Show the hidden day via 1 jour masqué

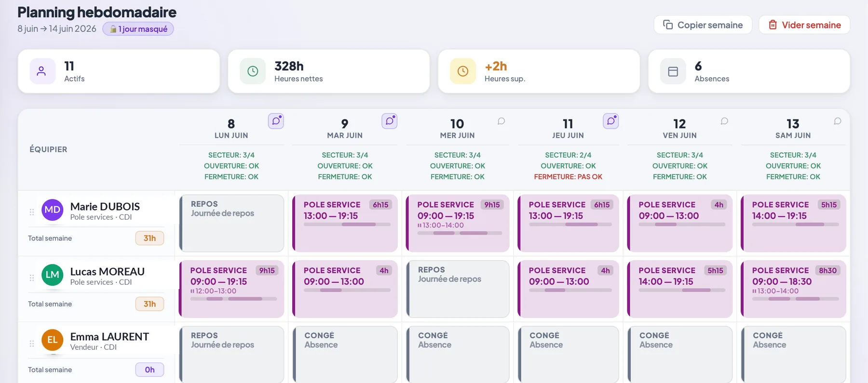point(138,29)
